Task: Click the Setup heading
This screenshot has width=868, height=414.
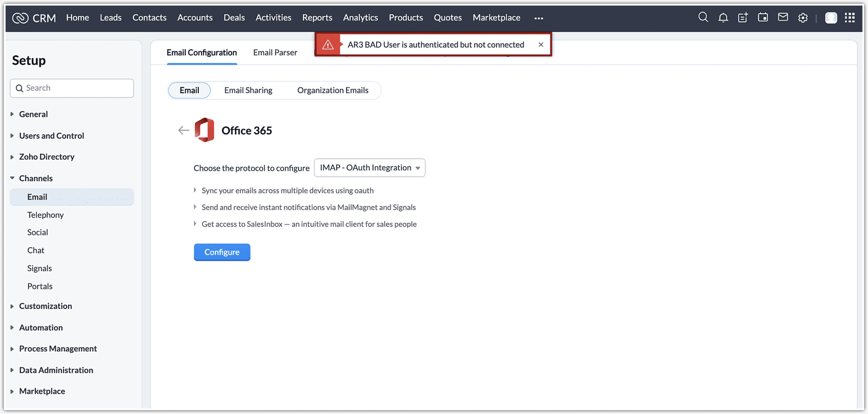Action: click(x=29, y=60)
